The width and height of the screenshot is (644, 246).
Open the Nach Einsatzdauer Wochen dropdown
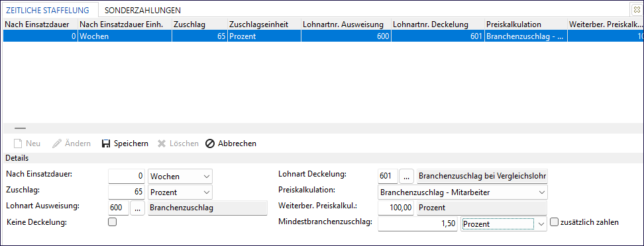(x=180, y=177)
